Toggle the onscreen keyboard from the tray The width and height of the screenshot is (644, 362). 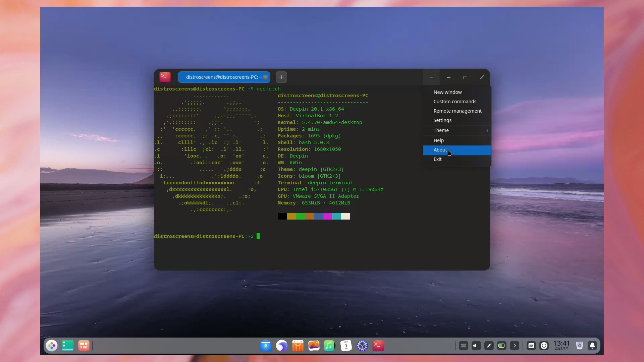(x=463, y=346)
